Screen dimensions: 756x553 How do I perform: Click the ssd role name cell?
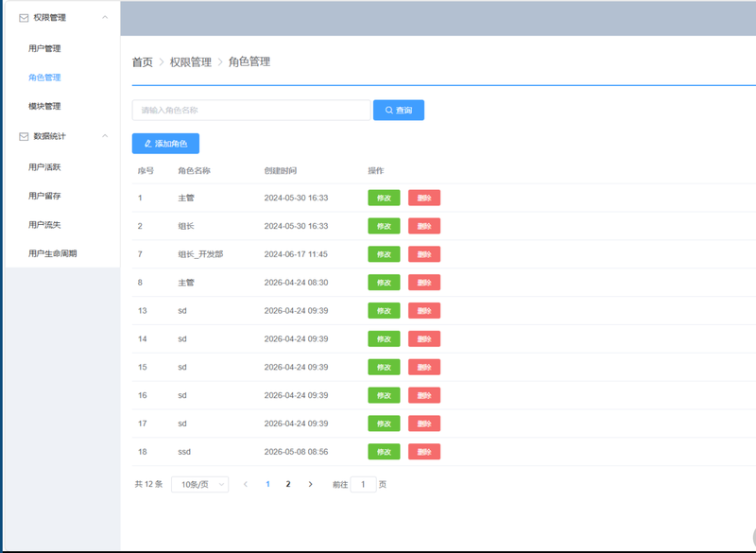(x=184, y=452)
